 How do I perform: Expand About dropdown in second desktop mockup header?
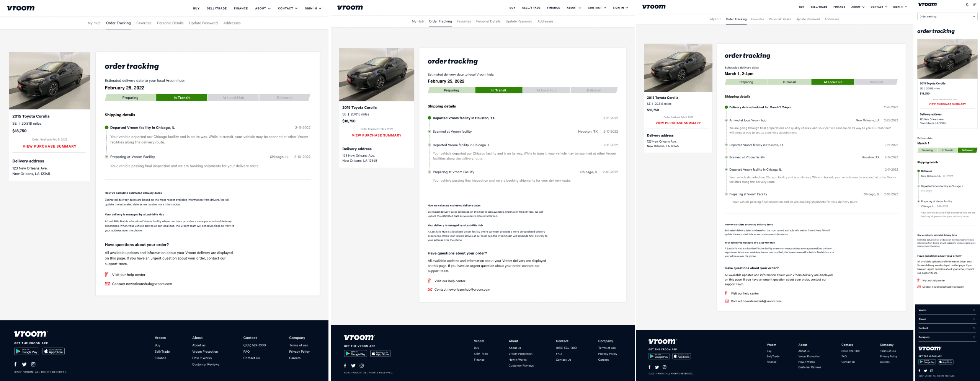click(574, 8)
